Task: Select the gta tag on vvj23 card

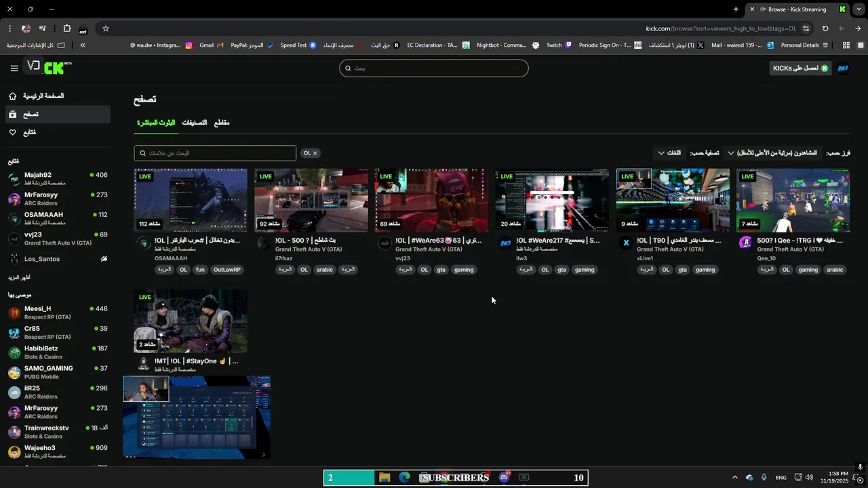Action: pyautogui.click(x=441, y=270)
